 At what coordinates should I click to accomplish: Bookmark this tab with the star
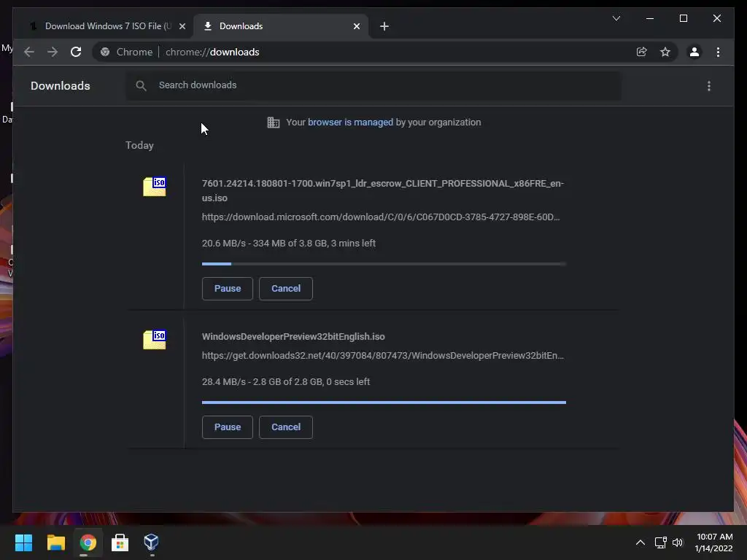665,52
